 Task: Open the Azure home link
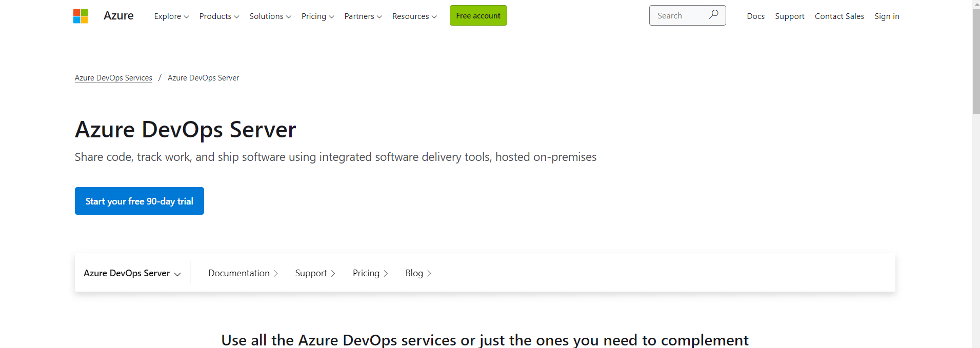(118, 16)
